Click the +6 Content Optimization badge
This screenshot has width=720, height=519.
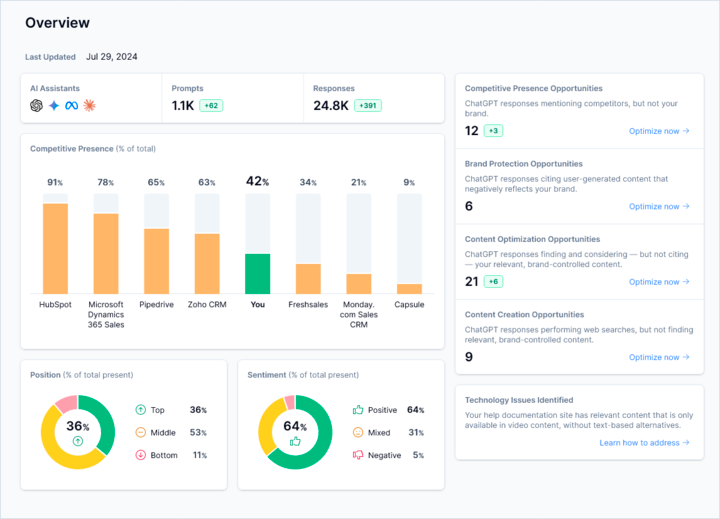click(x=494, y=282)
